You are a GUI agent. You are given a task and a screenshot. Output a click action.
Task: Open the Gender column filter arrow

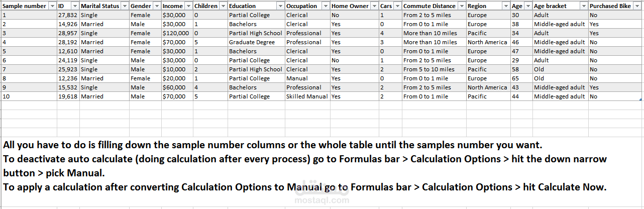point(156,6)
